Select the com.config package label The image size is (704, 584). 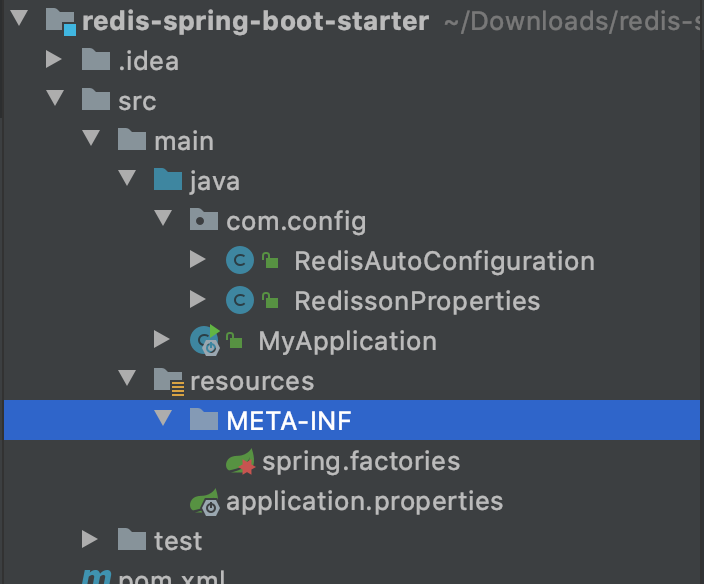pos(296,222)
